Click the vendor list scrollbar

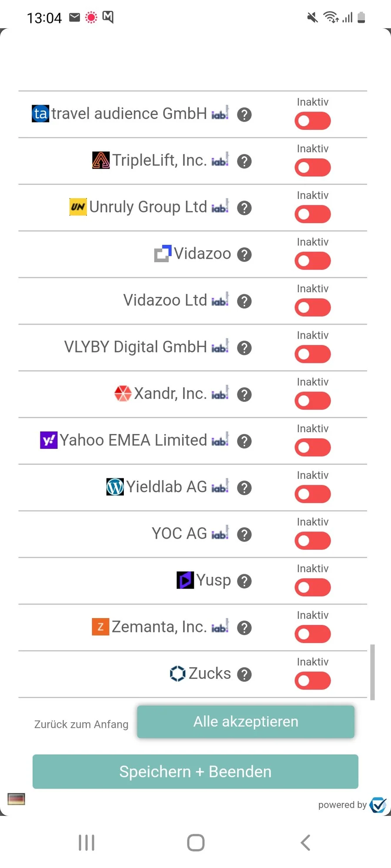tap(372, 672)
